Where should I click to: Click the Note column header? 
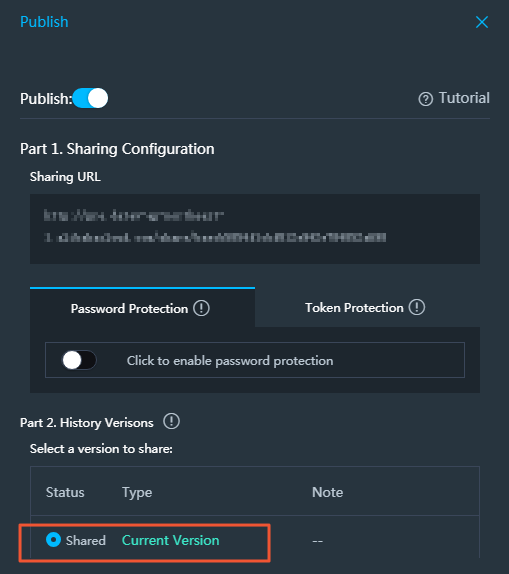point(327,492)
